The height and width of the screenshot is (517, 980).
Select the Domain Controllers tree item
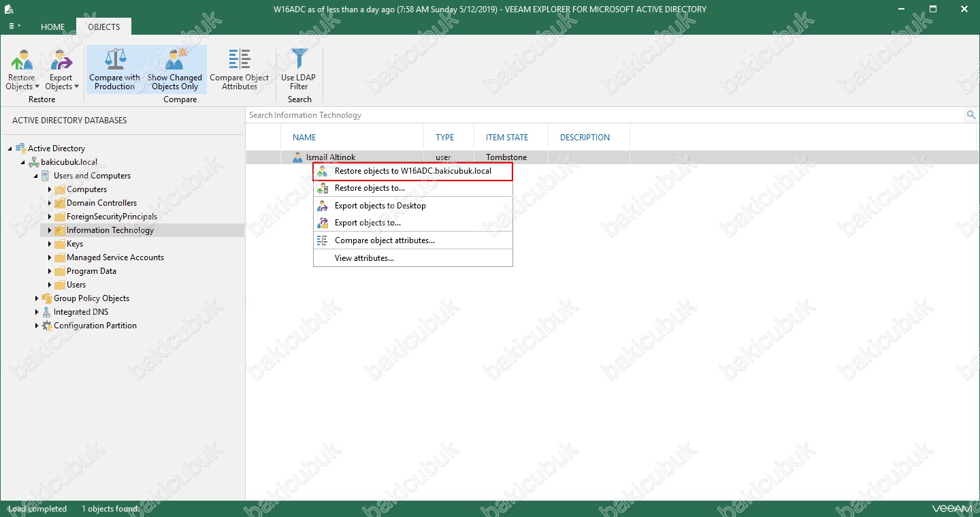click(101, 203)
